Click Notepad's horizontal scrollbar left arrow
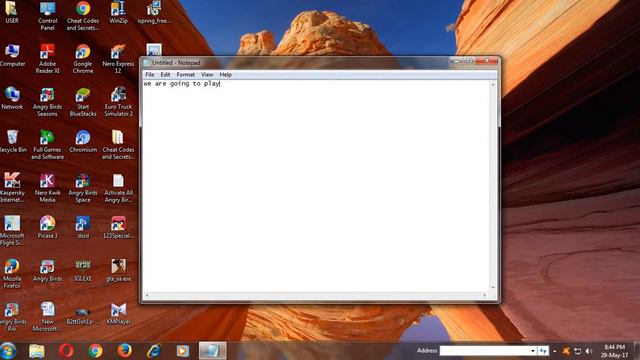 tap(147, 295)
